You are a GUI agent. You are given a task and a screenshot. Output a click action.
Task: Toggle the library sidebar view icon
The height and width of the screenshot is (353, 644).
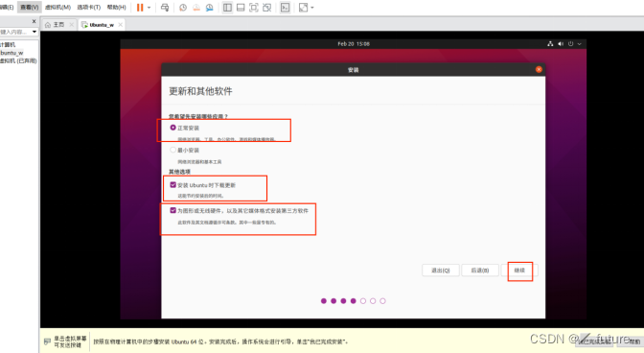tap(227, 8)
